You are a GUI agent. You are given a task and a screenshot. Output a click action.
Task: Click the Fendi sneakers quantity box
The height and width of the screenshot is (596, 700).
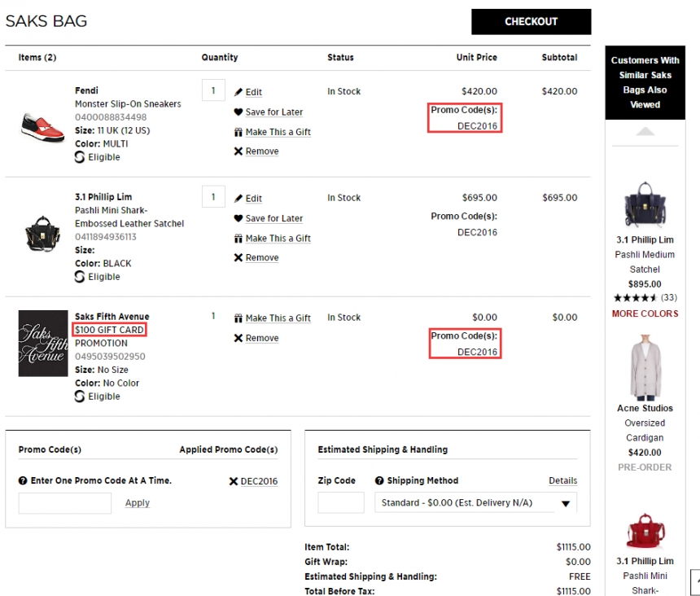[x=213, y=90]
